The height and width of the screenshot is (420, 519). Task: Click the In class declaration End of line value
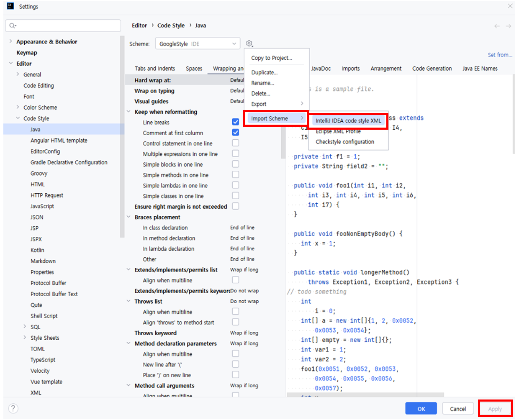242,228
